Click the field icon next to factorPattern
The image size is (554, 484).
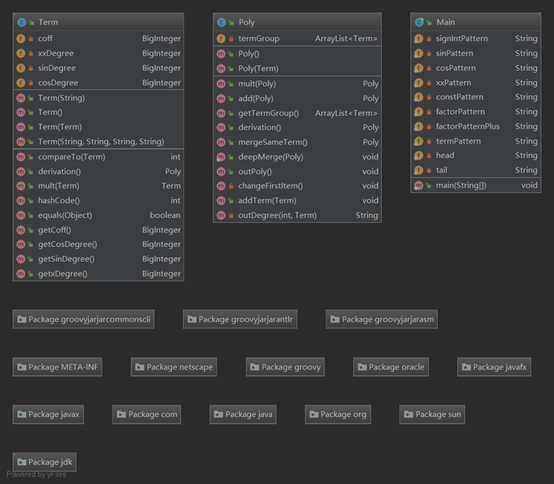[419, 112]
